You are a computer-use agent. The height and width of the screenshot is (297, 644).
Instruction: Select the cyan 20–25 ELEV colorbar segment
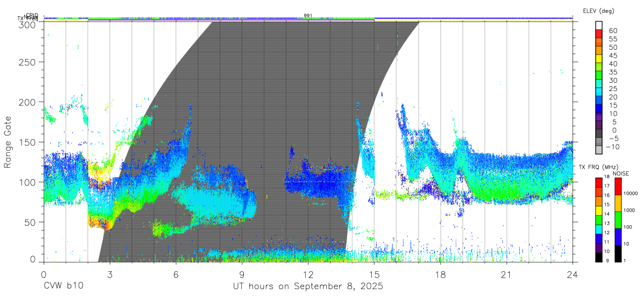[599, 93]
